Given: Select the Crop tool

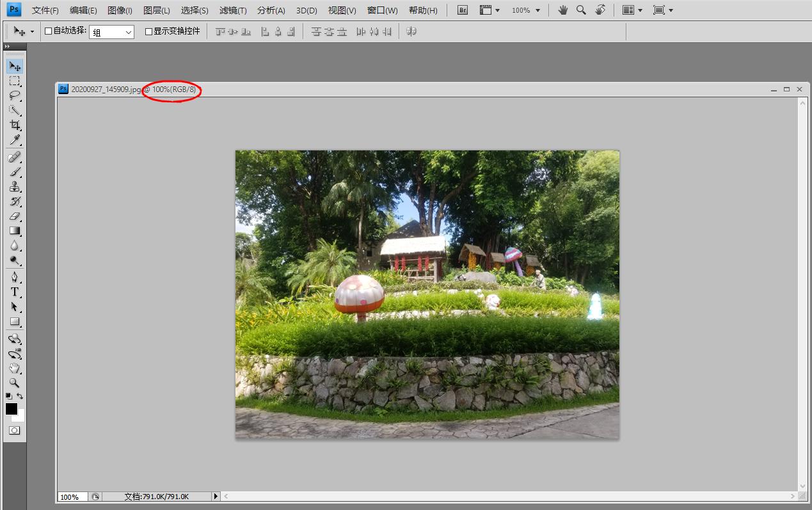Looking at the screenshot, I should point(15,125).
